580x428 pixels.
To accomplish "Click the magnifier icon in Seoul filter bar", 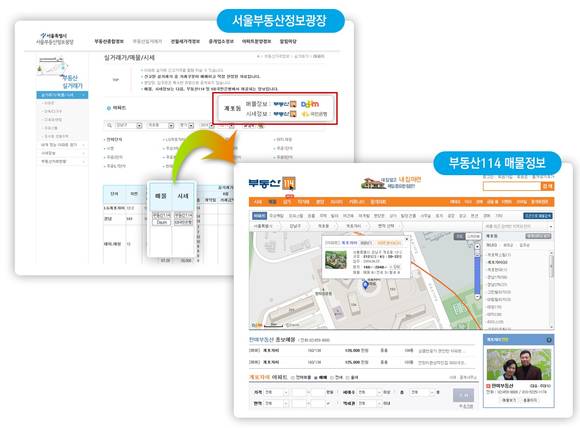I will tap(109, 125).
